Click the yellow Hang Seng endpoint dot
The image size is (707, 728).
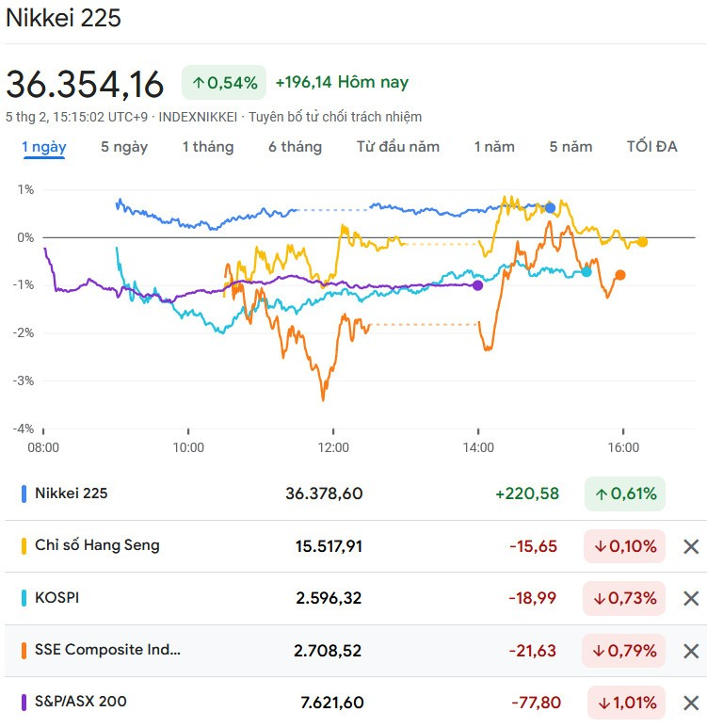coord(642,241)
